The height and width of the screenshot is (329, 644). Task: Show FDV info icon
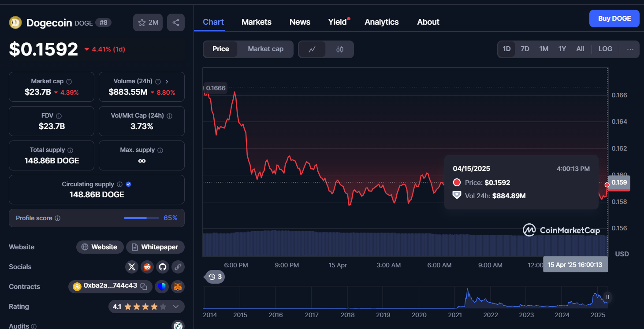(59, 116)
